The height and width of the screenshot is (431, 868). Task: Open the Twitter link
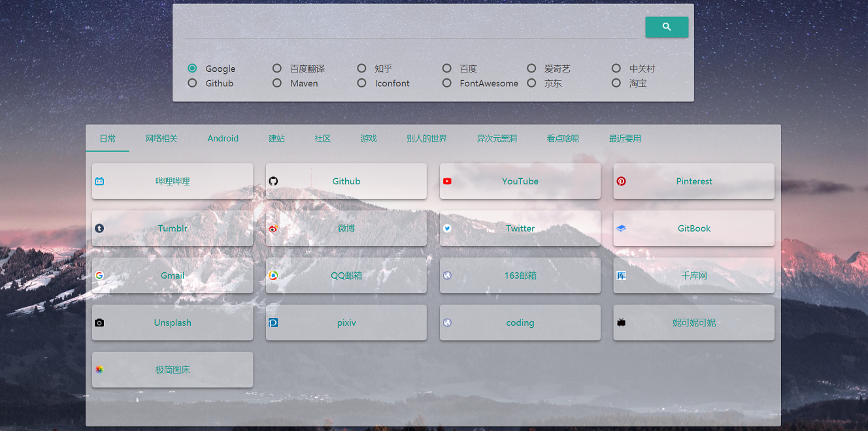(520, 228)
